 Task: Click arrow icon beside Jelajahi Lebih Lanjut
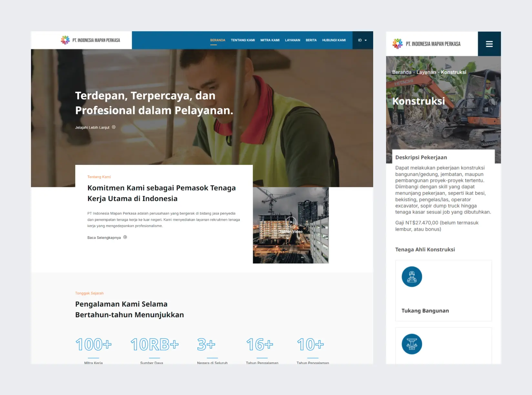[114, 127]
